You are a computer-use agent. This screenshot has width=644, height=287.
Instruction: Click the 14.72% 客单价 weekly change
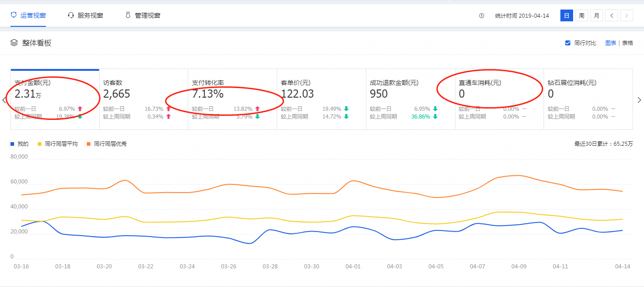tap(332, 117)
